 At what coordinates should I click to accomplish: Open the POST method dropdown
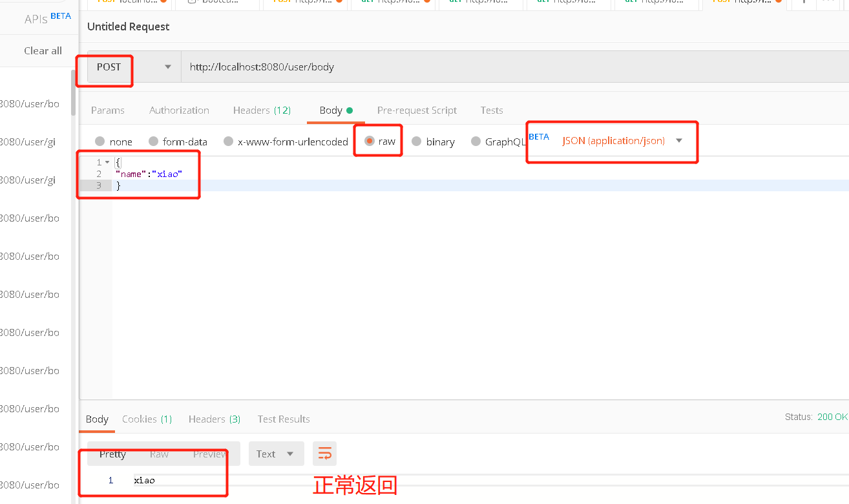click(x=167, y=67)
